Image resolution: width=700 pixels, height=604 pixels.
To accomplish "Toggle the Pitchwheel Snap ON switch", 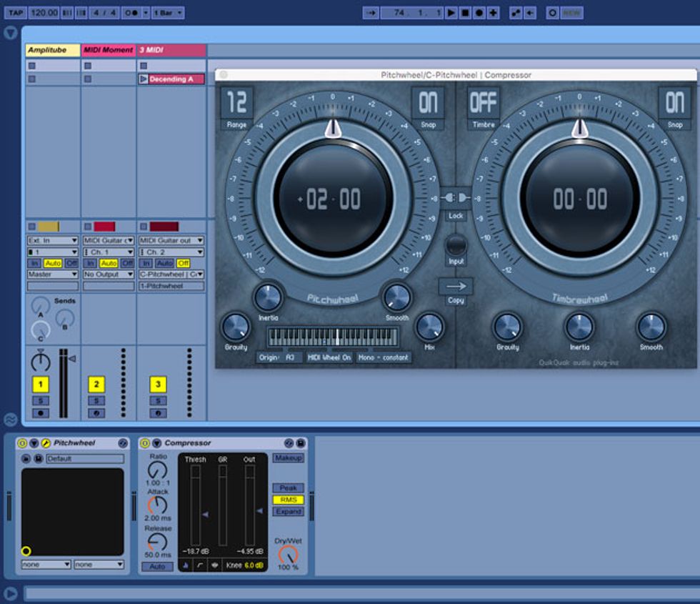I will pos(428,104).
